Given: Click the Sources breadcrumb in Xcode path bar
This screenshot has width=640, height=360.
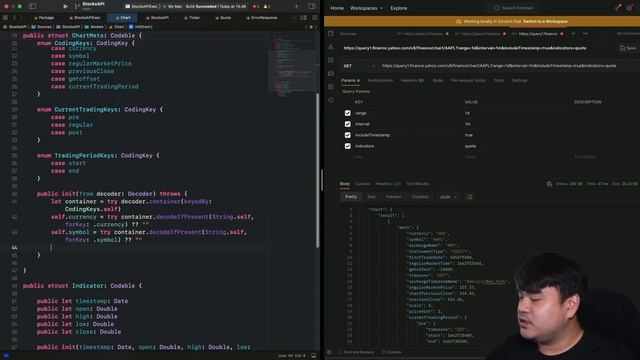Looking at the screenshot, I should 42,27.
